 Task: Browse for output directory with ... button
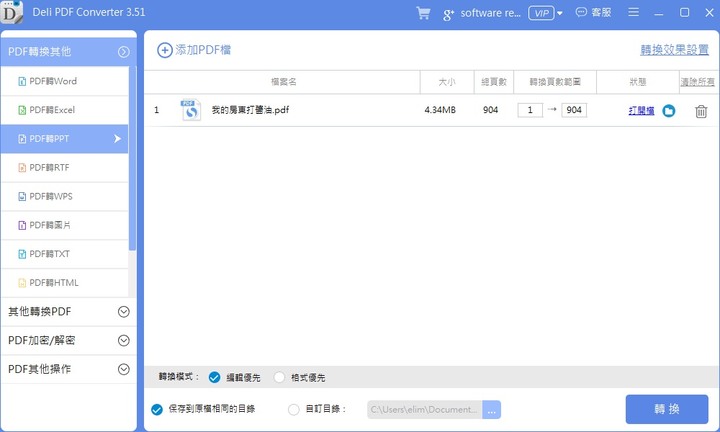[491, 410]
